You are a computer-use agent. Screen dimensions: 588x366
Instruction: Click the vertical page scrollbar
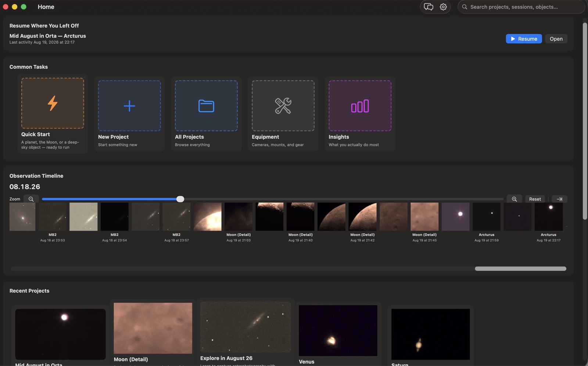[x=585, y=121]
